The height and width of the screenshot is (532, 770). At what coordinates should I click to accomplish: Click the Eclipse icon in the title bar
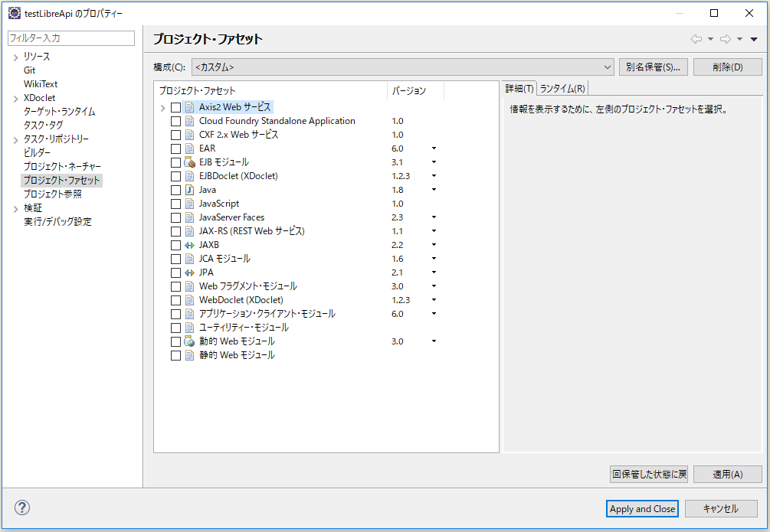(12, 12)
